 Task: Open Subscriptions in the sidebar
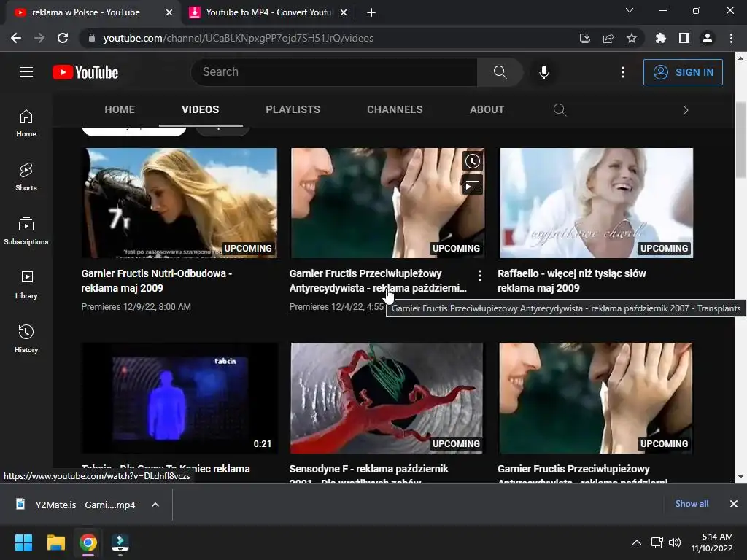coord(26,231)
